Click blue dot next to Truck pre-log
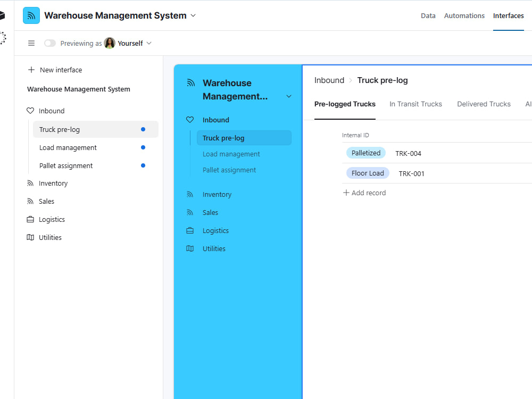 pos(143,129)
